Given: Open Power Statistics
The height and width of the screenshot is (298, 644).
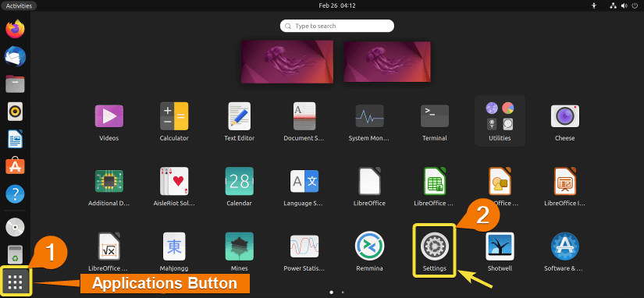Looking at the screenshot, I should pyautogui.click(x=304, y=247).
